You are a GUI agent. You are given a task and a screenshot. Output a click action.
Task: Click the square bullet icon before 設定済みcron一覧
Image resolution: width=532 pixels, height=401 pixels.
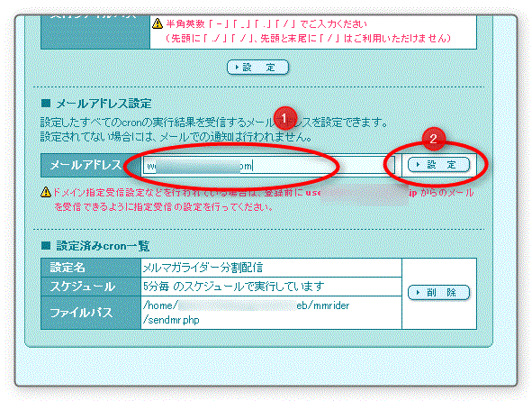click(x=46, y=245)
